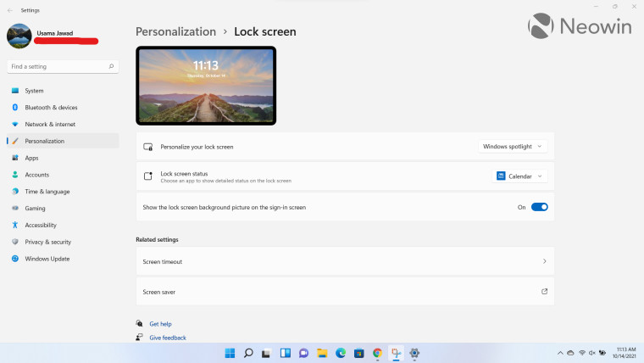Open Apps settings category
644x363 pixels.
click(63, 158)
